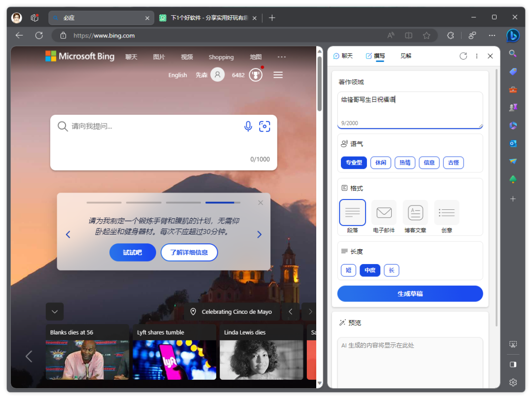Viewport: 532px width, 399px height.
Task: Open Bing 视频 navigation item
Action: tap(187, 57)
